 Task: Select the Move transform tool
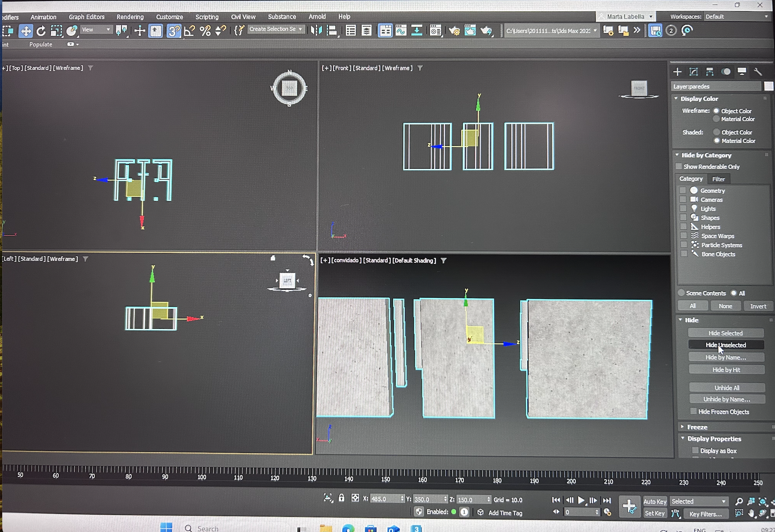coord(26,31)
